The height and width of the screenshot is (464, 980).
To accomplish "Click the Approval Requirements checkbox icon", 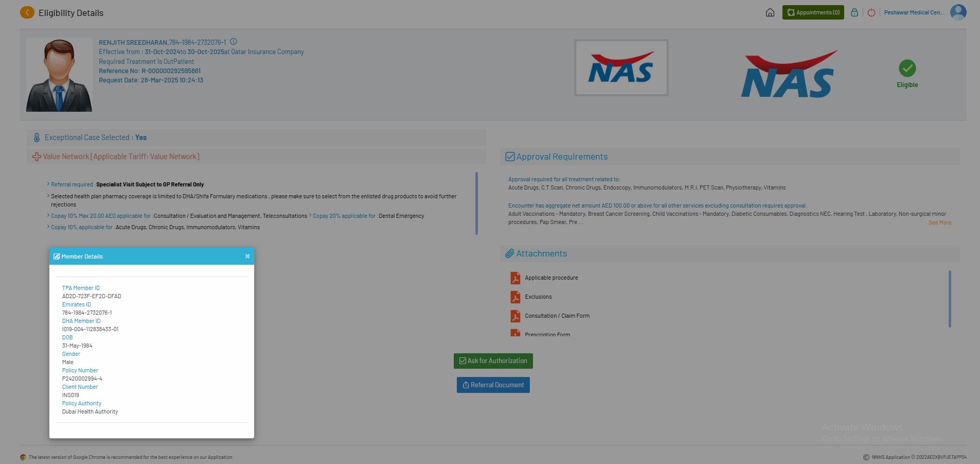I will click(510, 157).
